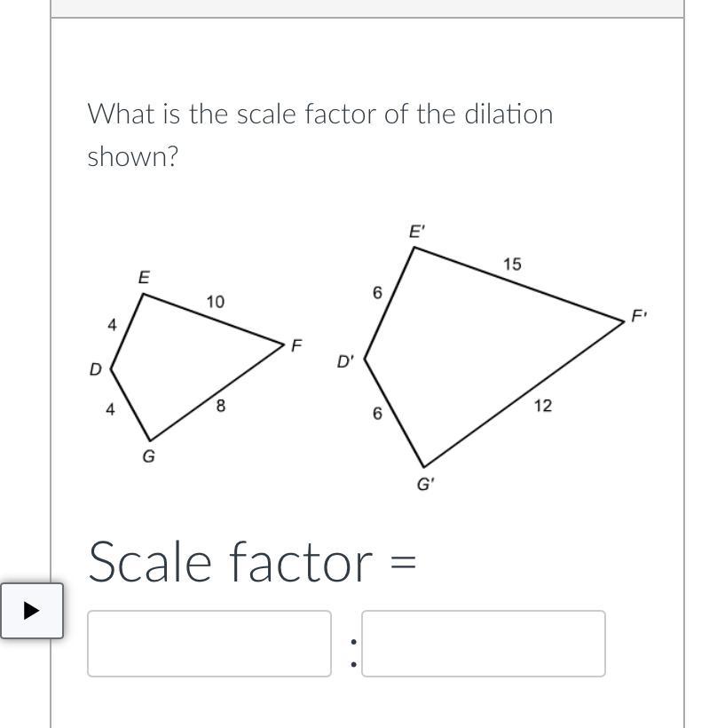Click the side length 15 label
Image resolution: width=725 pixels, height=728 pixels.
[512, 265]
